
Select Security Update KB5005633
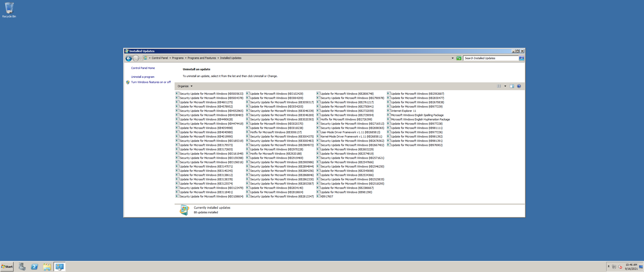[x=210, y=94]
